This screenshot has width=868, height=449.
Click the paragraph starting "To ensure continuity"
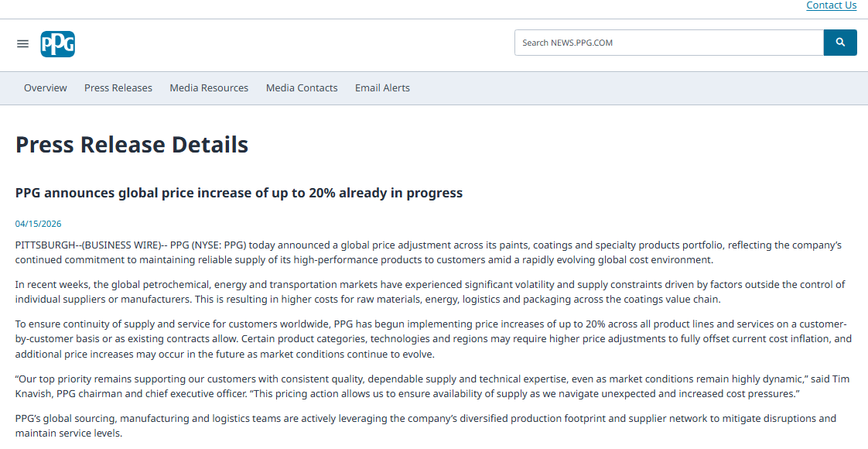point(433,339)
